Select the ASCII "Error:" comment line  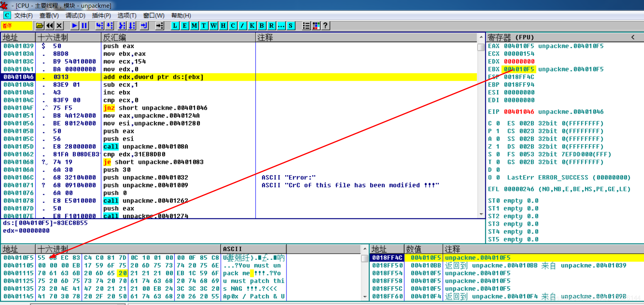tap(288, 177)
